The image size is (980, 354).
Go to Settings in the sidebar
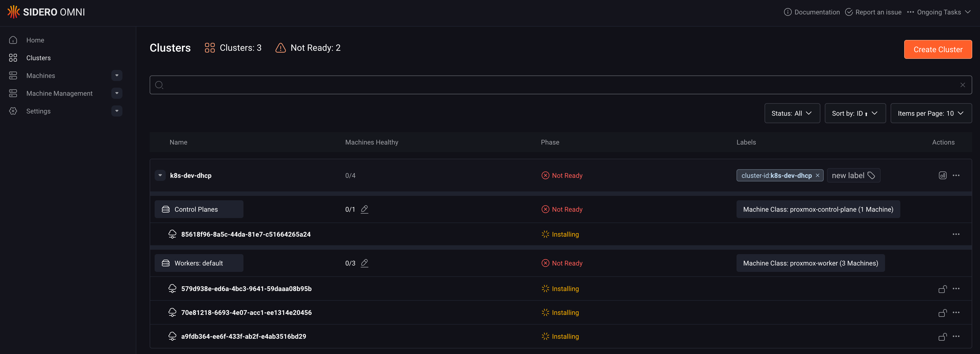pyautogui.click(x=38, y=111)
